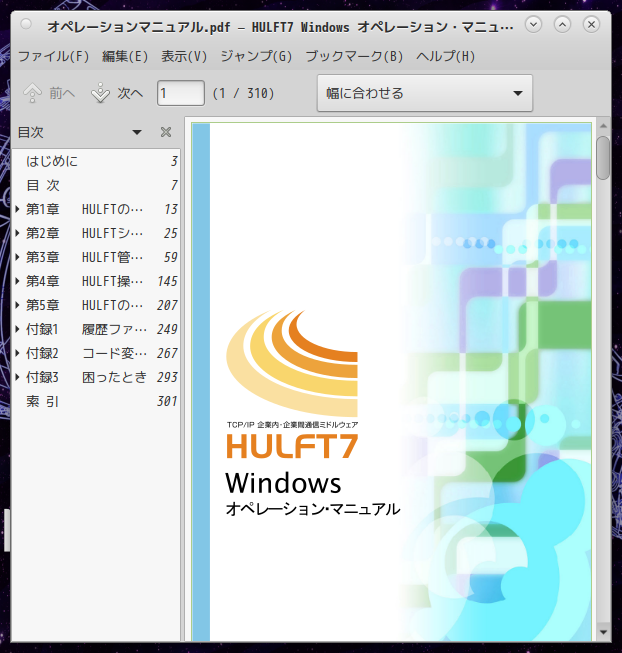Select 第1章 HULFTの… on page 13
Viewport: 622px width, 653px height.
(96, 209)
